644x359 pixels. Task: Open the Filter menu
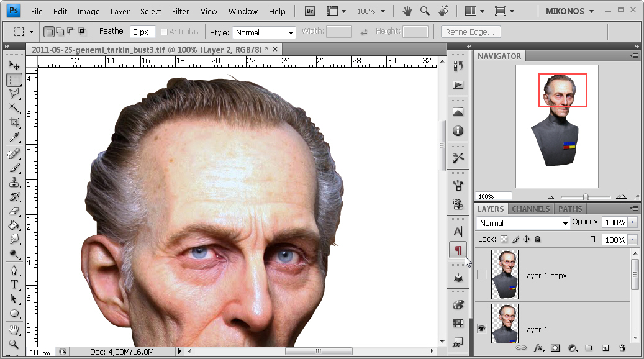pos(180,12)
